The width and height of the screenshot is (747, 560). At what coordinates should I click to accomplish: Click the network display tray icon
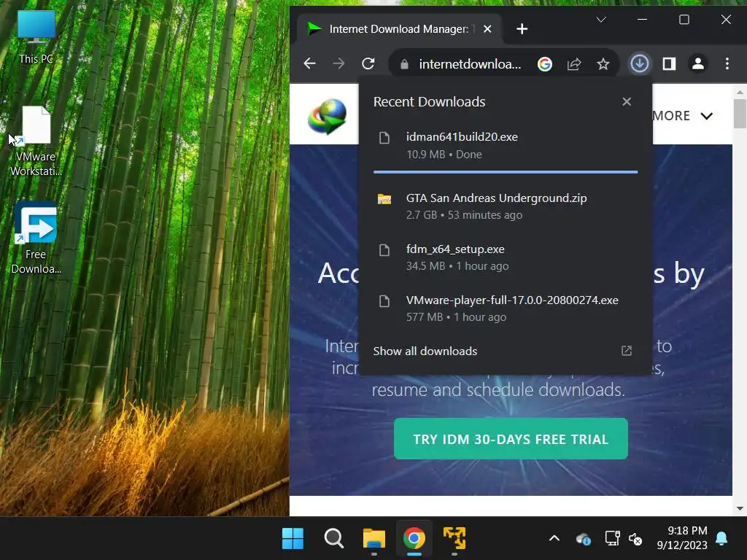click(x=612, y=539)
